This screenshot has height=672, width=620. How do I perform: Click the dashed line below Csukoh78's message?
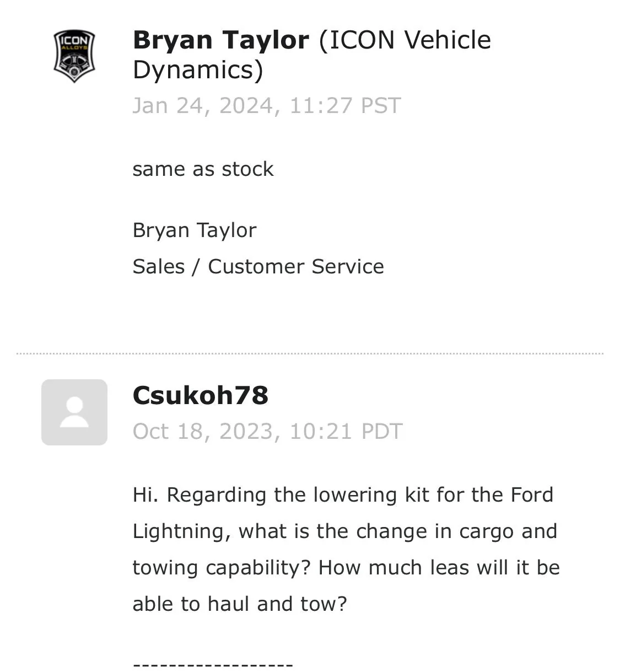coord(213,665)
